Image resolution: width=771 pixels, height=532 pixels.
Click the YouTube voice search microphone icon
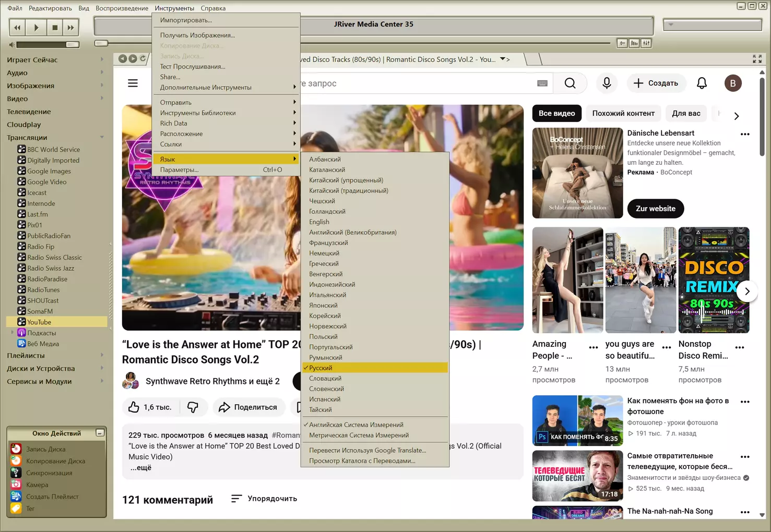[x=607, y=83]
